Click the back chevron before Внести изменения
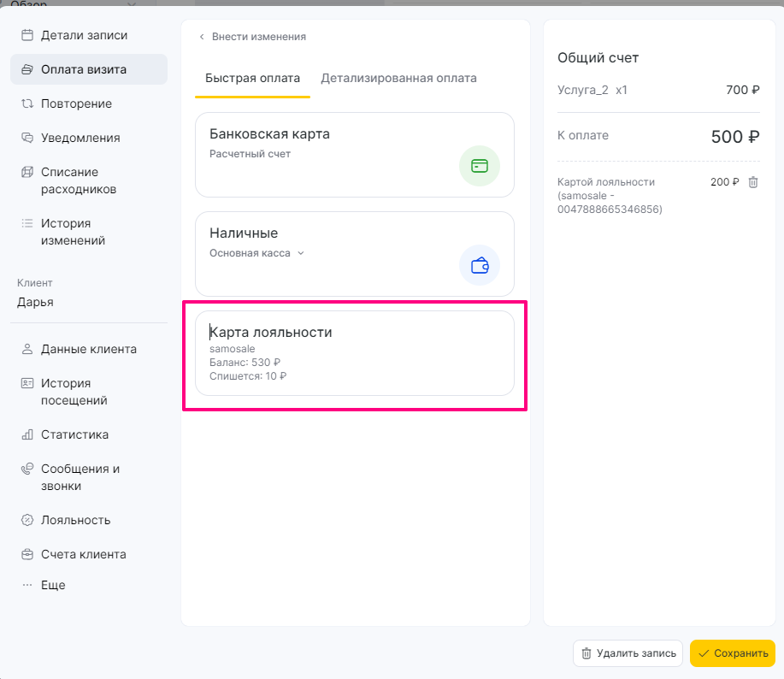Screen dimensions: 784x679 coord(202,37)
